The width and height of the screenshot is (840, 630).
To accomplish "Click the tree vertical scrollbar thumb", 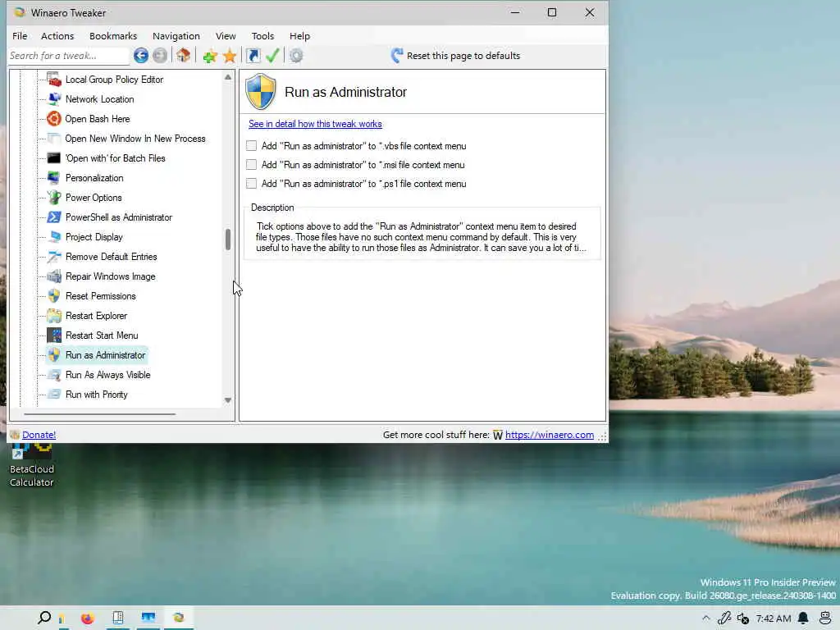I will [x=228, y=240].
